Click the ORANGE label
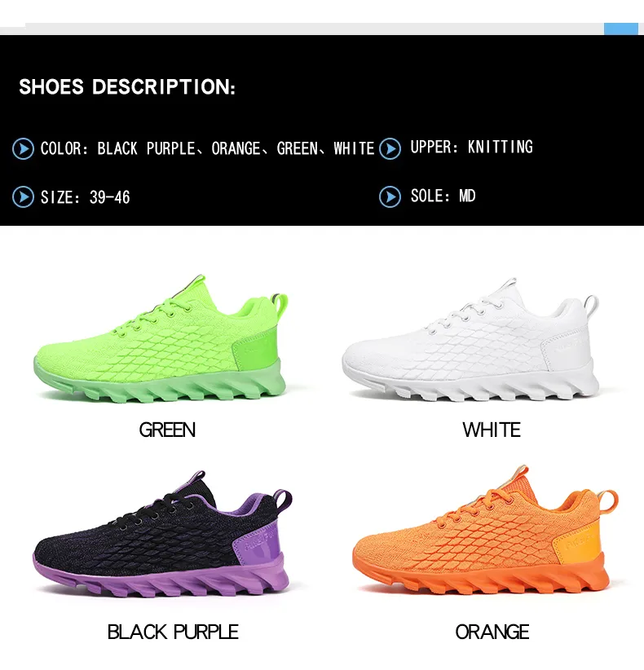 pos(492,632)
